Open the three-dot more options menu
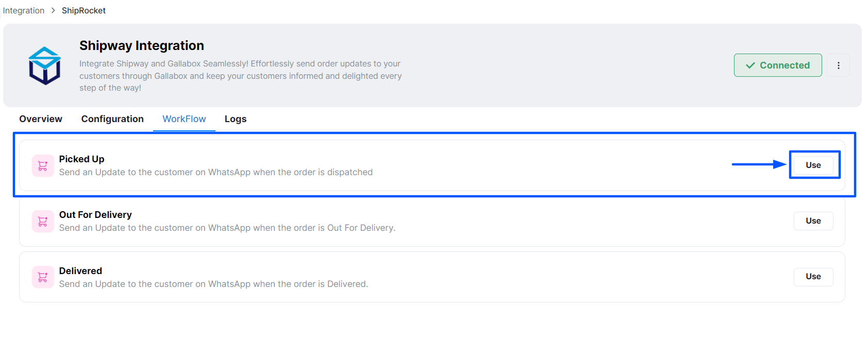 [x=839, y=65]
